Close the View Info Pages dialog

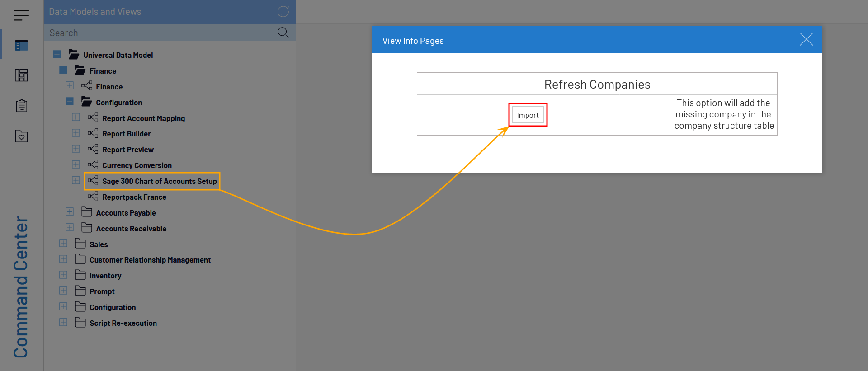coord(806,39)
